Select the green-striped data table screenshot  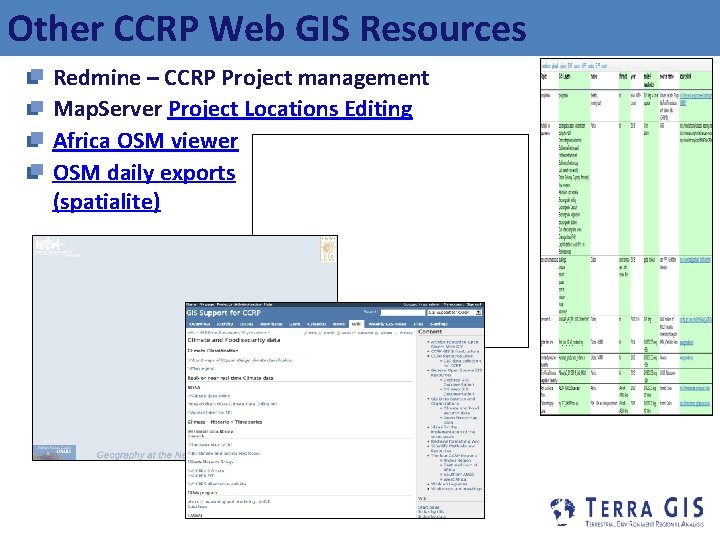pos(626,237)
